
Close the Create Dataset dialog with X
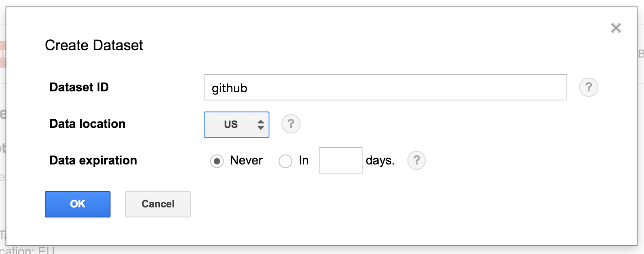click(x=616, y=28)
